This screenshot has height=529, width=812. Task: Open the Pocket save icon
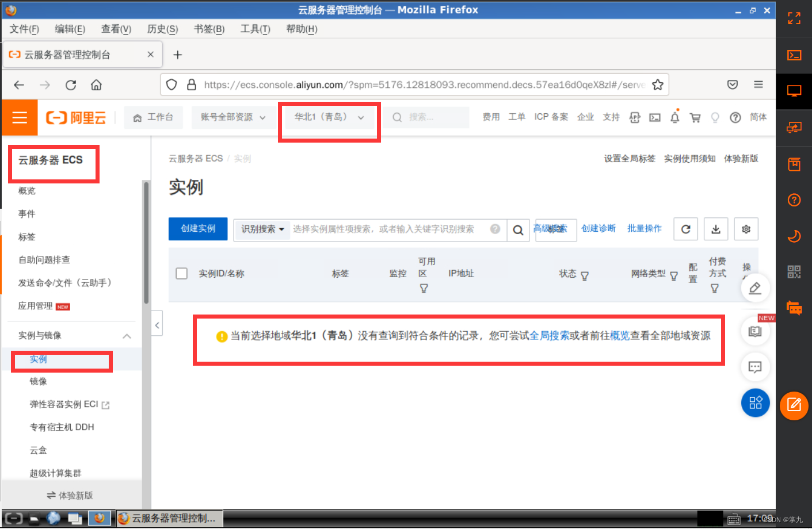coord(733,85)
